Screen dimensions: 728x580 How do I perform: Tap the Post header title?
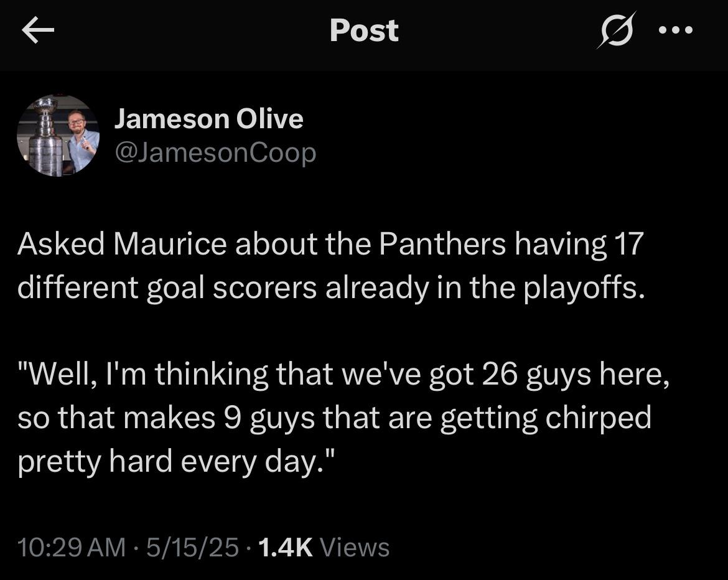[x=364, y=30]
